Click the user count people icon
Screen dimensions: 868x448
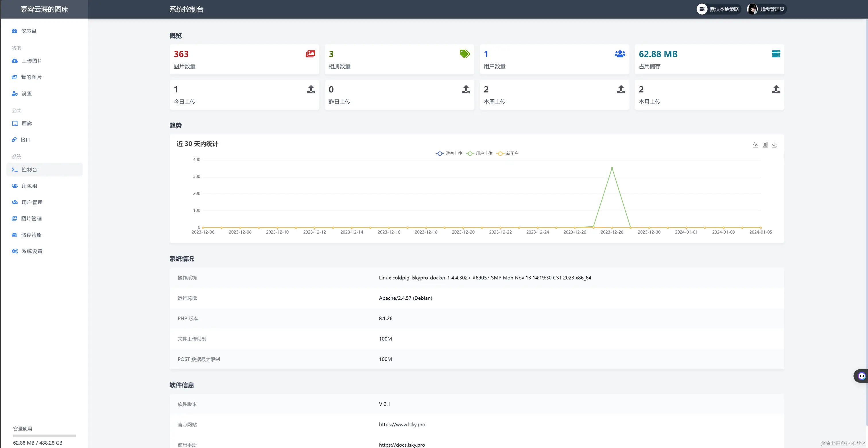(x=620, y=54)
